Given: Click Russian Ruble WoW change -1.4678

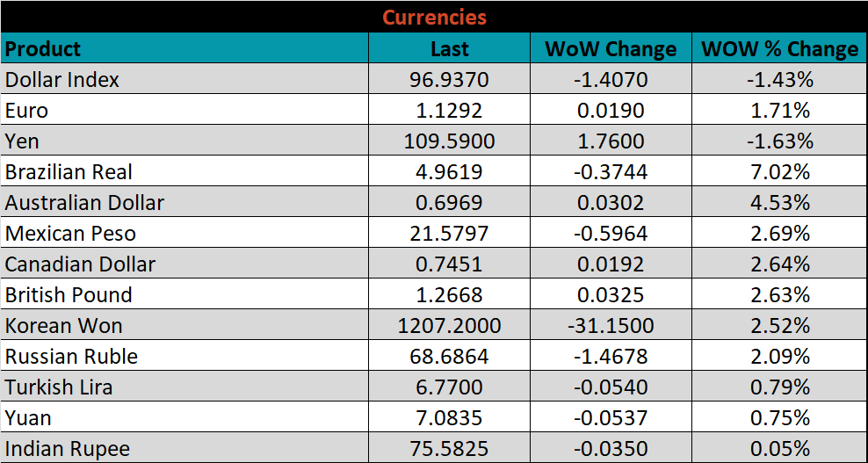Looking at the screenshot, I should (x=611, y=357).
